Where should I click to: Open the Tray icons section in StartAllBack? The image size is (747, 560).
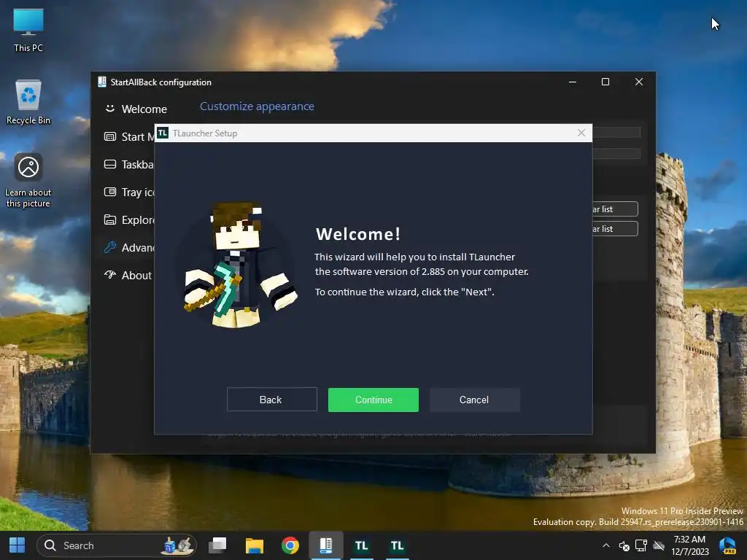tap(129, 192)
